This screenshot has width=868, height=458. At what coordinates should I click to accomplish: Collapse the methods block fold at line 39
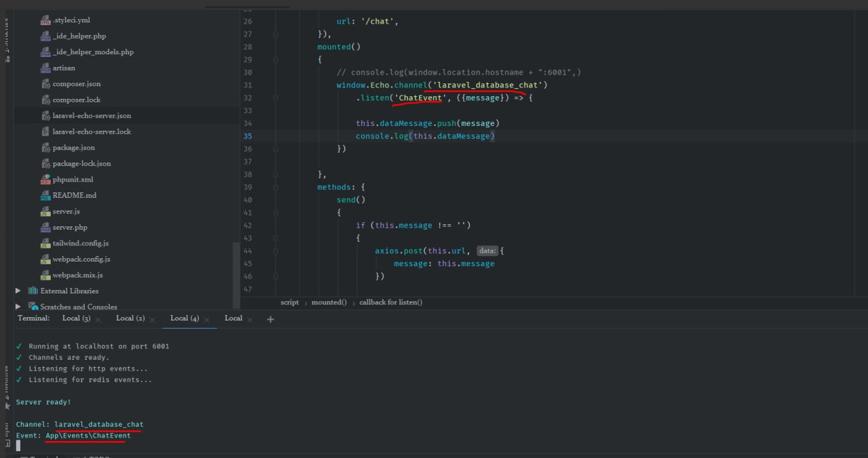pyautogui.click(x=276, y=187)
